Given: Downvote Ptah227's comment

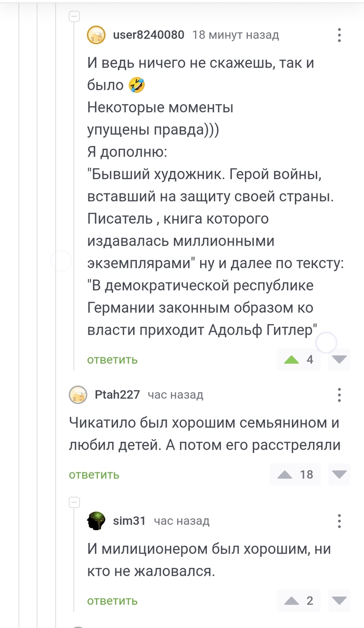Looking at the screenshot, I should click(340, 475).
